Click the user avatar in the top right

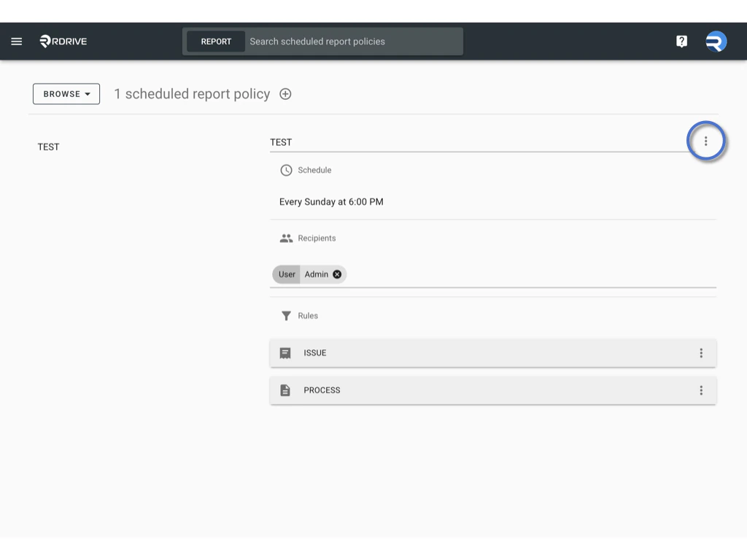pos(716,41)
